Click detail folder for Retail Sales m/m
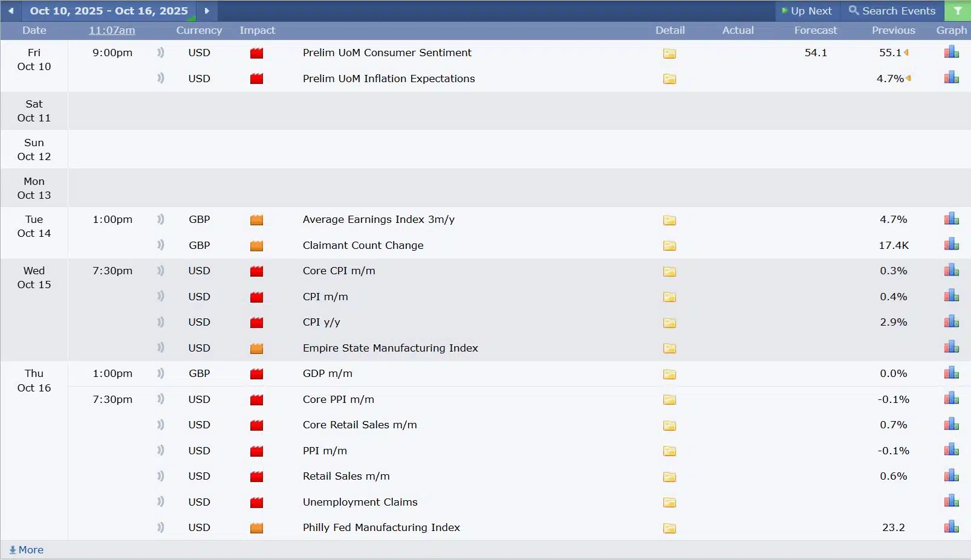The height and width of the screenshot is (560, 971). point(669,477)
